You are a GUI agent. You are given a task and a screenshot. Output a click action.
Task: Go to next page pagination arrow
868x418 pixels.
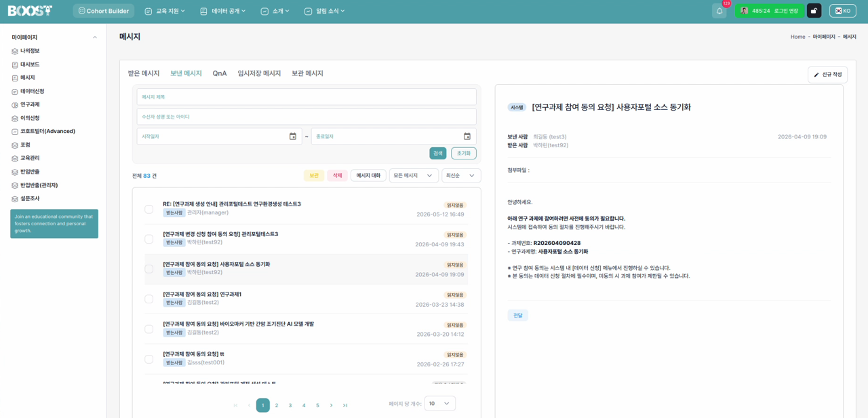pyautogui.click(x=331, y=405)
